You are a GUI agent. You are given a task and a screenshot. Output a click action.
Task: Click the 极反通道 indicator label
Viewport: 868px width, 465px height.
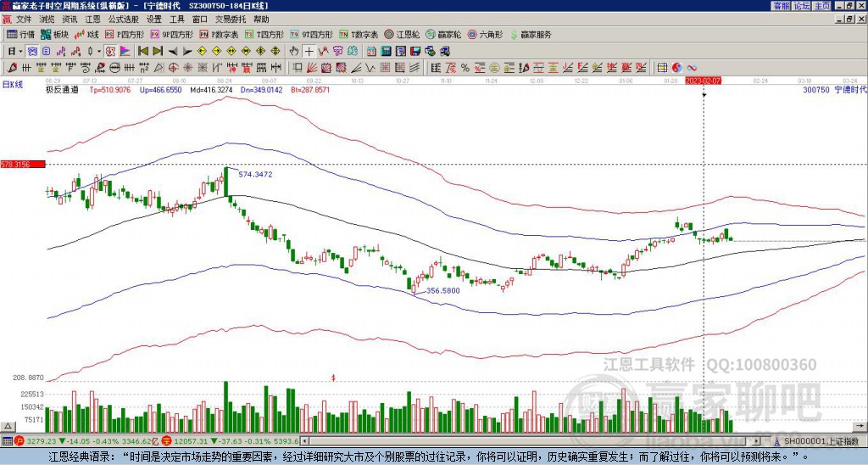[x=62, y=89]
